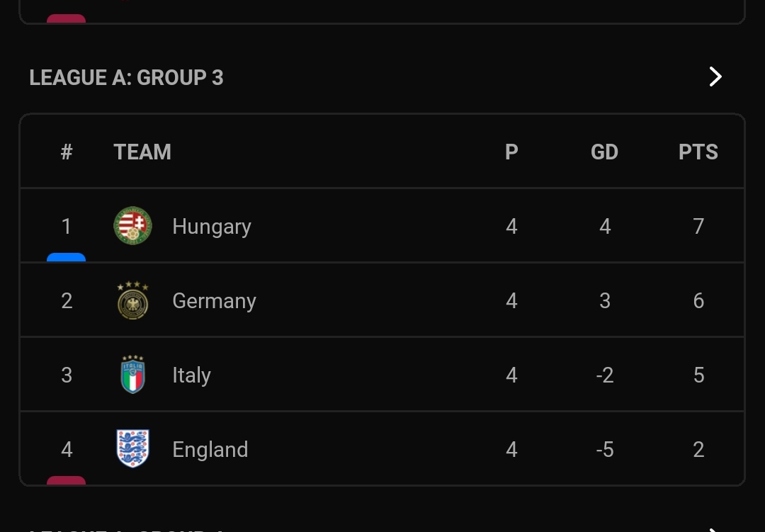Click the GD column header
The image size is (765, 532).
coord(604,152)
